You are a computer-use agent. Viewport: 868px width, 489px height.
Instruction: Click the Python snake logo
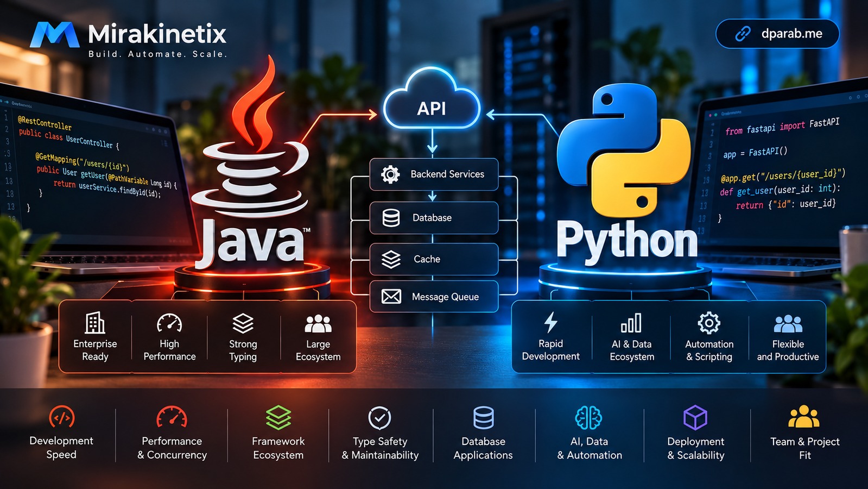(x=624, y=151)
